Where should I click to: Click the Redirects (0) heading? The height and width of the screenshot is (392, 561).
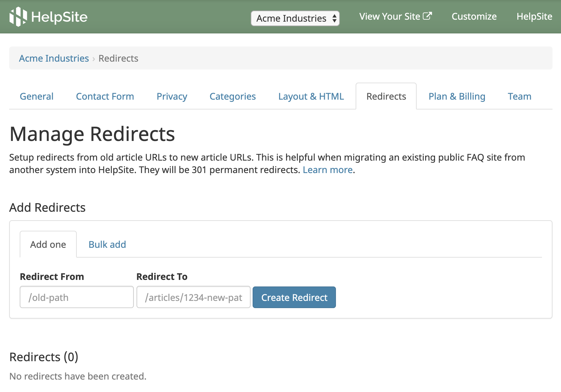[x=44, y=357]
